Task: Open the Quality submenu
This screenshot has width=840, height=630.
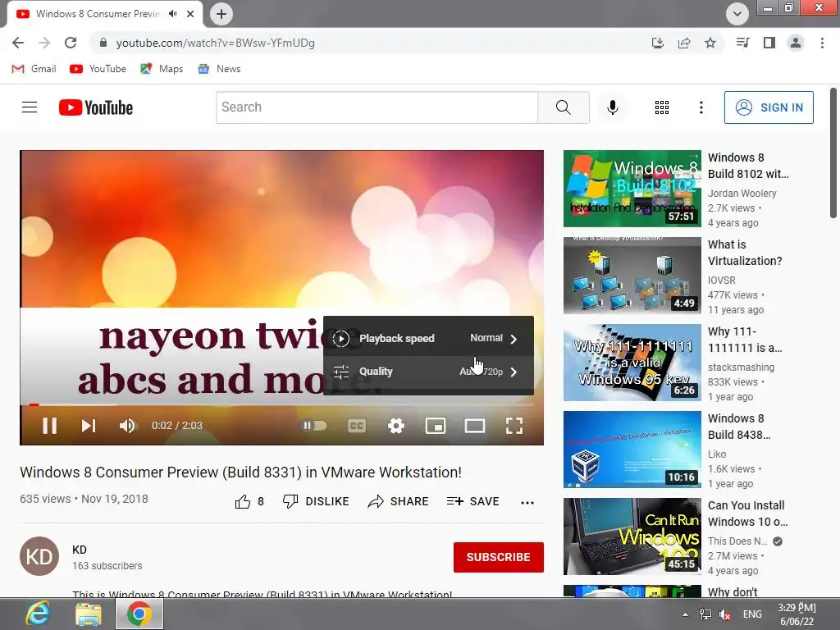Action: [428, 372]
